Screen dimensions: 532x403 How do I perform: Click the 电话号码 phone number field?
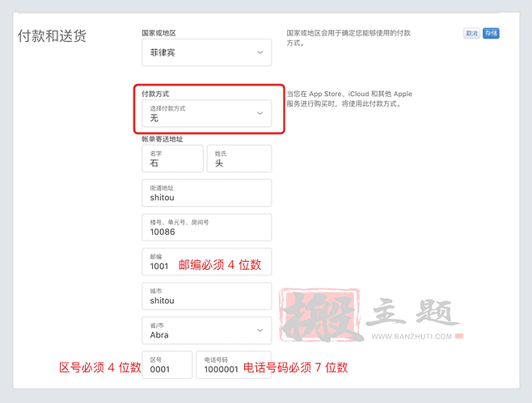pyautogui.click(x=234, y=365)
